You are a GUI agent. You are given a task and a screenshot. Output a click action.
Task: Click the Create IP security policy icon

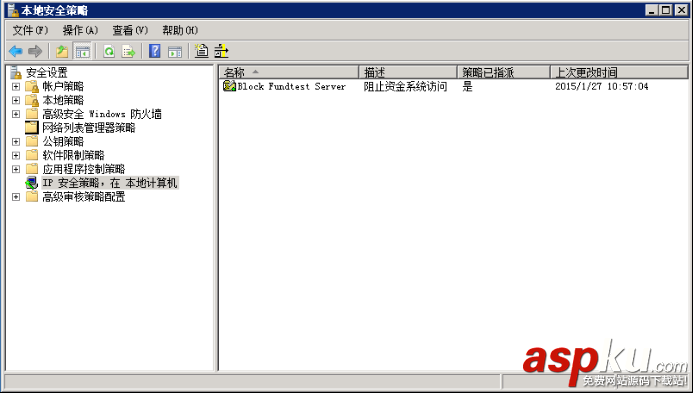[x=202, y=51]
